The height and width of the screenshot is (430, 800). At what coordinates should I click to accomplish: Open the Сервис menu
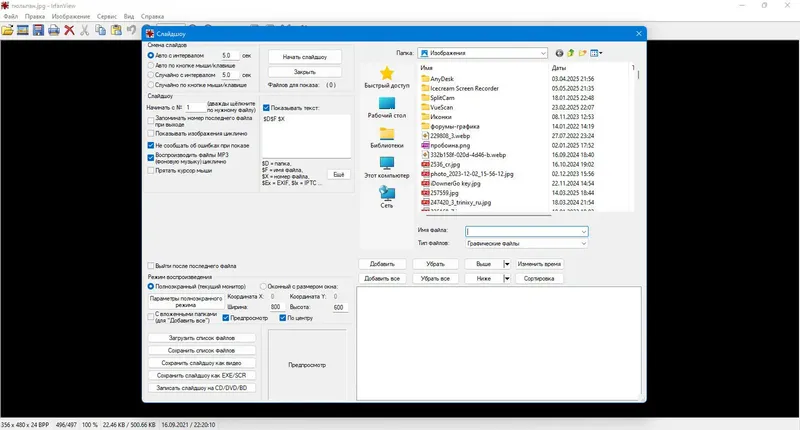point(107,16)
